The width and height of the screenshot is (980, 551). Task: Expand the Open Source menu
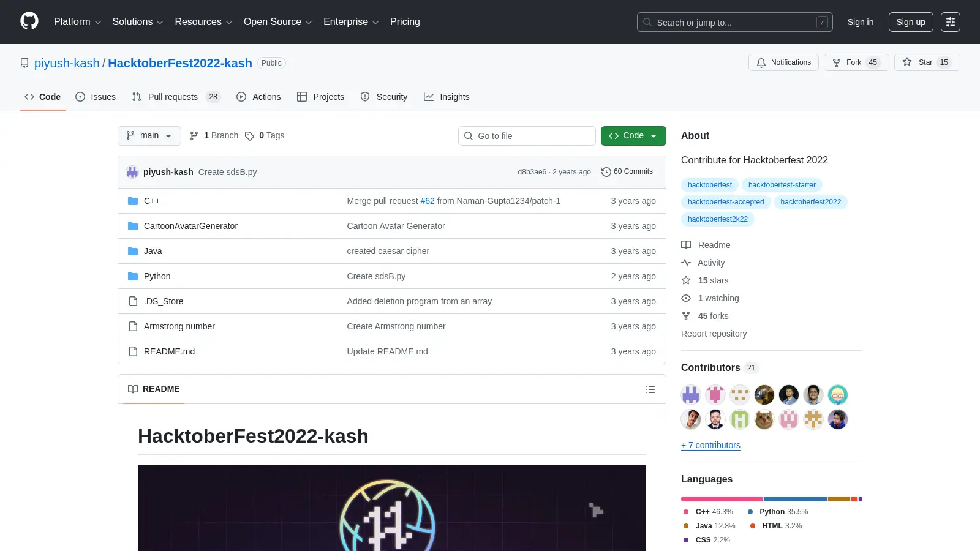[x=278, y=22]
